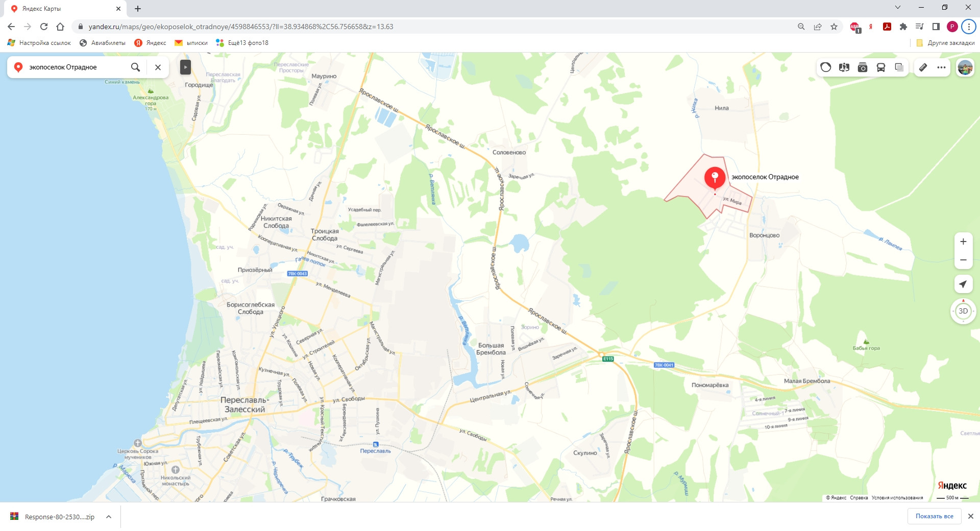
Task: Toggle 3D tilt map view
Action: [x=963, y=311]
